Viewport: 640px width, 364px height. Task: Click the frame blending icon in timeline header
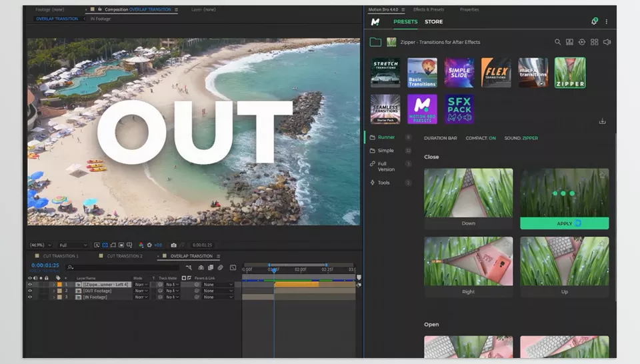tap(211, 268)
